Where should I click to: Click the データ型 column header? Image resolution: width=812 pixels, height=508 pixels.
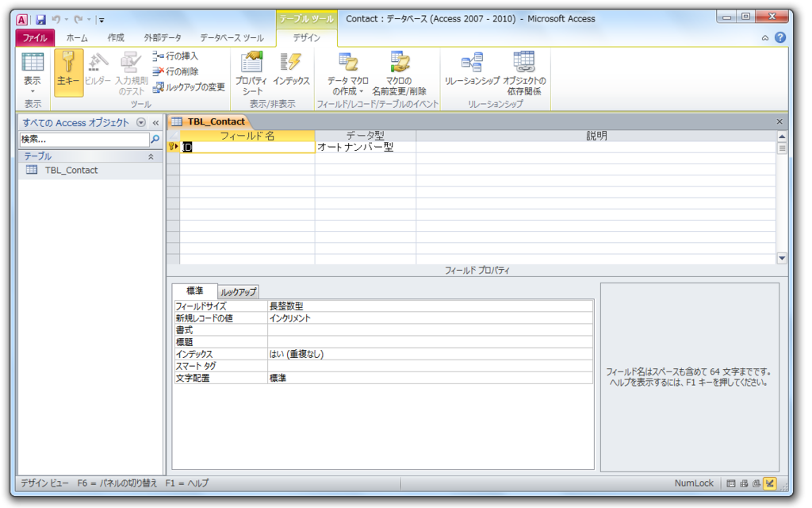365,135
